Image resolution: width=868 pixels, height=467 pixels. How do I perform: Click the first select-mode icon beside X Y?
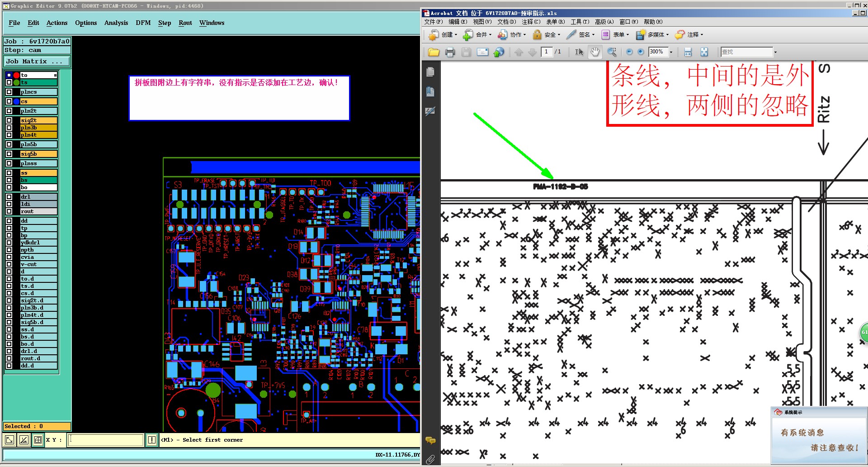coord(9,440)
